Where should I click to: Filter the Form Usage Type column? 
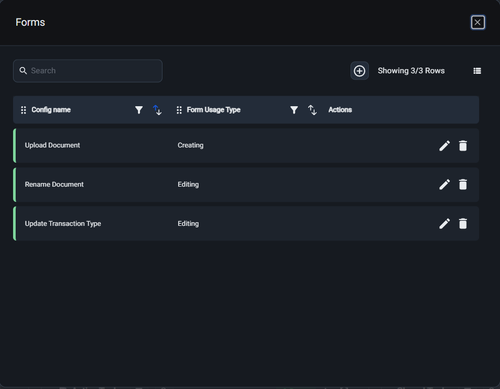(294, 110)
